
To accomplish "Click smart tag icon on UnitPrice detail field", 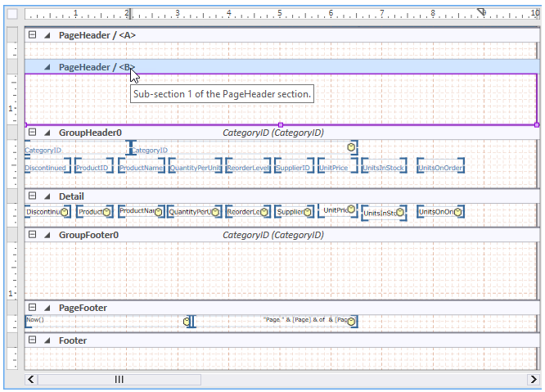I will [352, 210].
